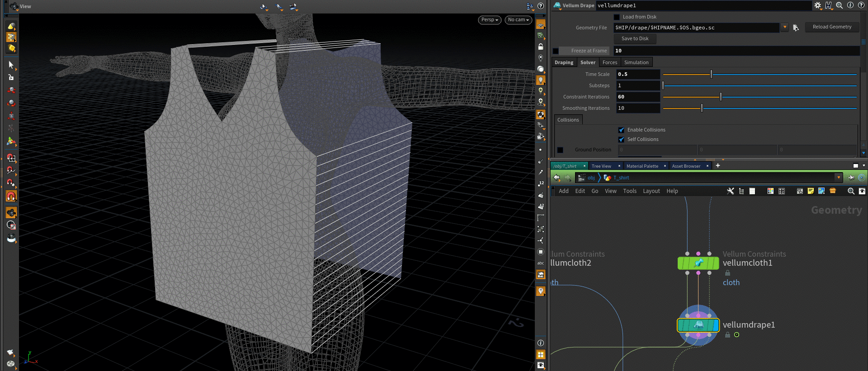Add a new pane tab with plus
The image size is (868, 371).
click(717, 166)
